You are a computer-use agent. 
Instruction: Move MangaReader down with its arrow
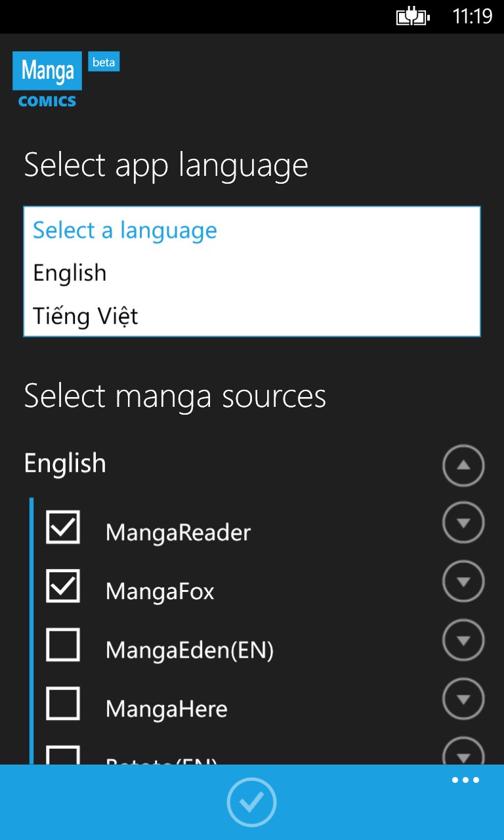[463, 523]
